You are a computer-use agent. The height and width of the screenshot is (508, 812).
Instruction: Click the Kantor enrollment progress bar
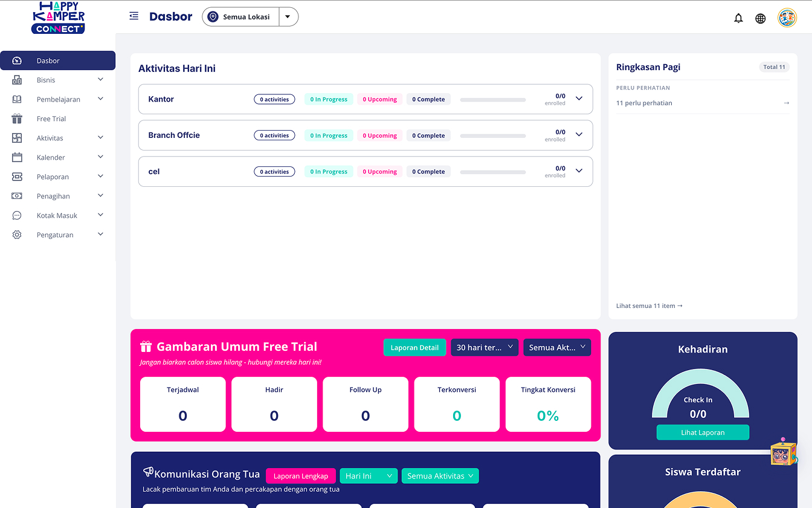pos(493,99)
